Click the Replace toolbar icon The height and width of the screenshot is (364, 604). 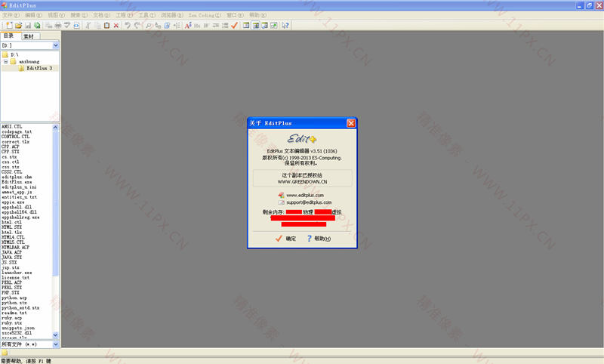(x=158, y=26)
